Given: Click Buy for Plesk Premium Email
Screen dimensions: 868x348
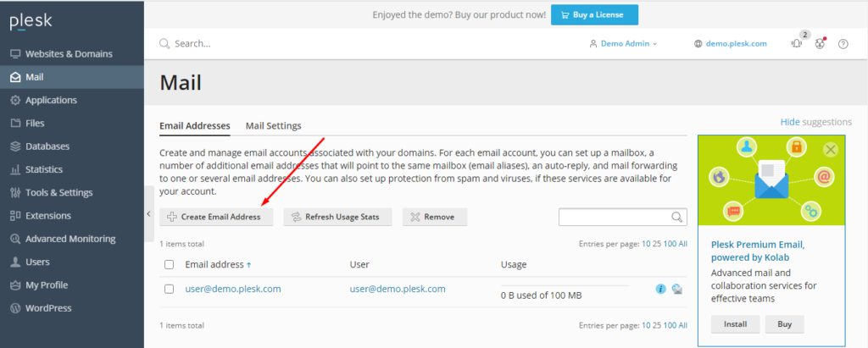Looking at the screenshot, I should 784,324.
